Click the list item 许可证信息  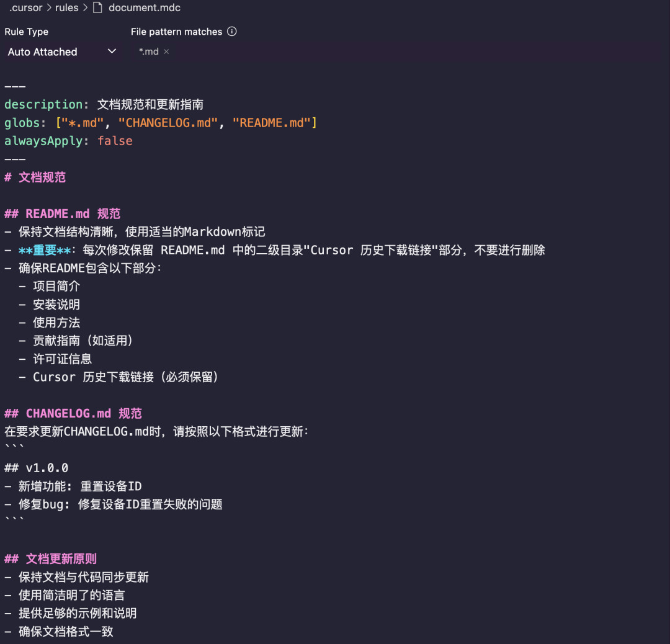[56, 359]
